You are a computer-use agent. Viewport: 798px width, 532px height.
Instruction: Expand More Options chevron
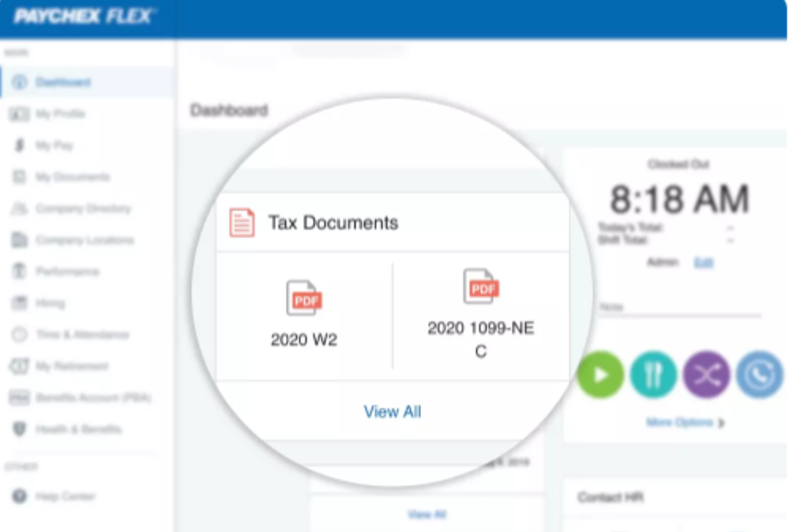pos(721,423)
